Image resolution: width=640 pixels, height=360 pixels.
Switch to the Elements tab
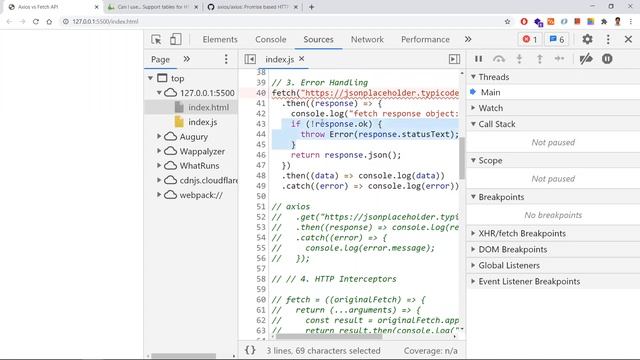[x=220, y=39]
